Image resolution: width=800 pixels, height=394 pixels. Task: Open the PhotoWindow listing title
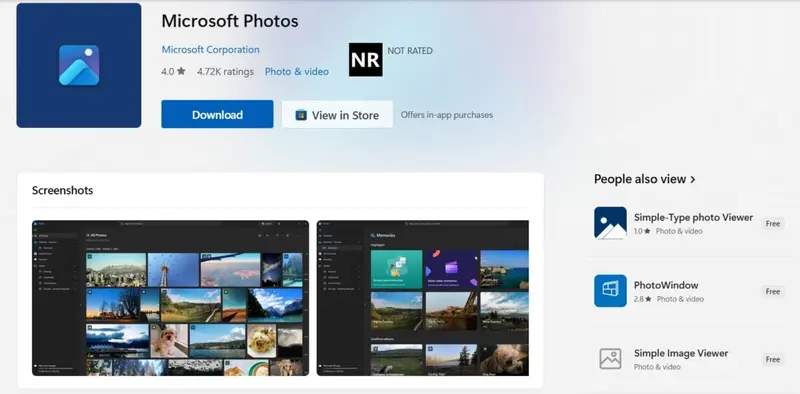click(666, 285)
